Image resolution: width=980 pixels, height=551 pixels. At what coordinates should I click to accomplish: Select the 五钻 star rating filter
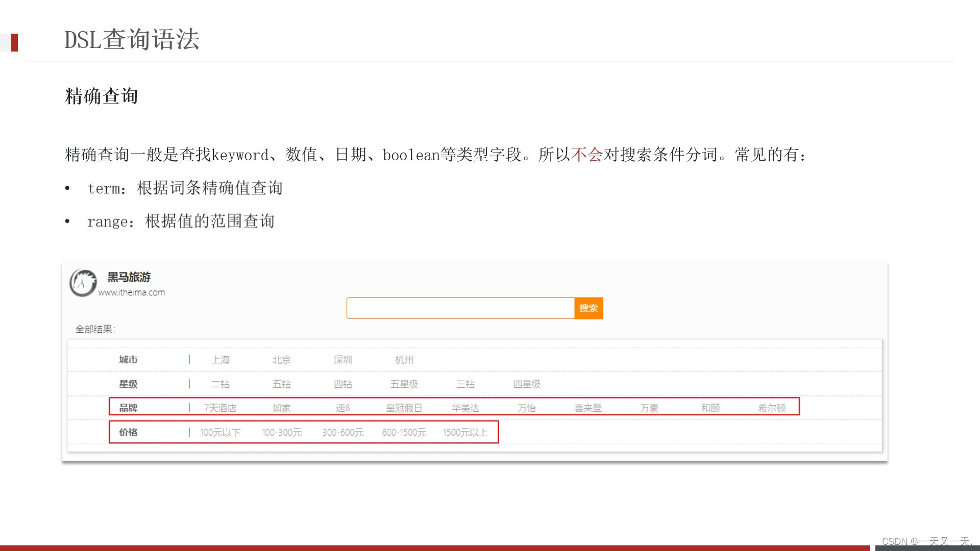coord(282,384)
